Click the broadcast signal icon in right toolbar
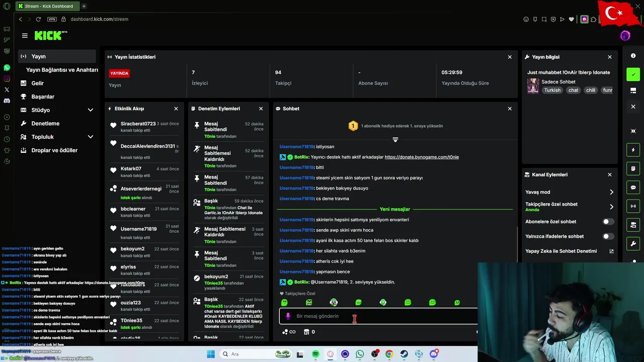Viewport: 644px width, 362px height. [x=633, y=206]
